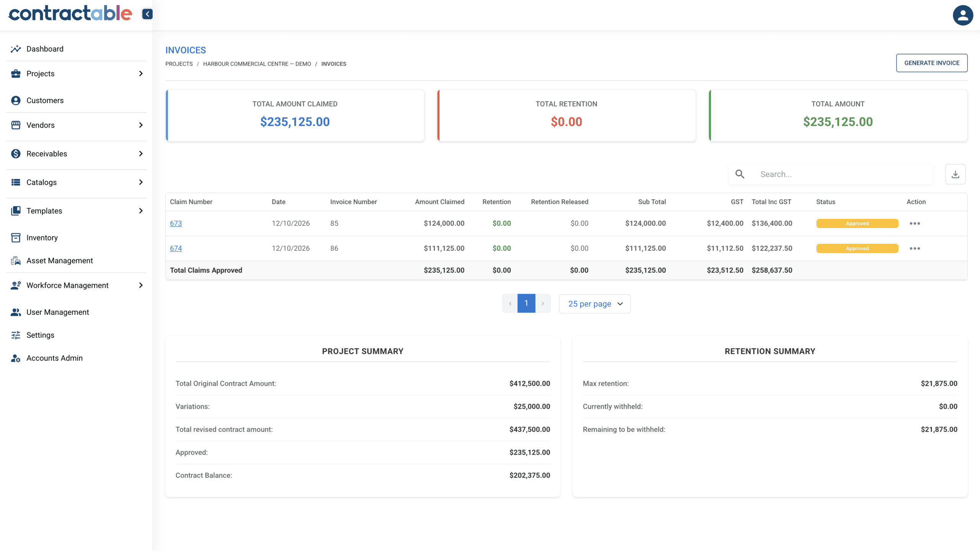Expand the Receivables submenu chevron
980x551 pixels.
pos(141,154)
